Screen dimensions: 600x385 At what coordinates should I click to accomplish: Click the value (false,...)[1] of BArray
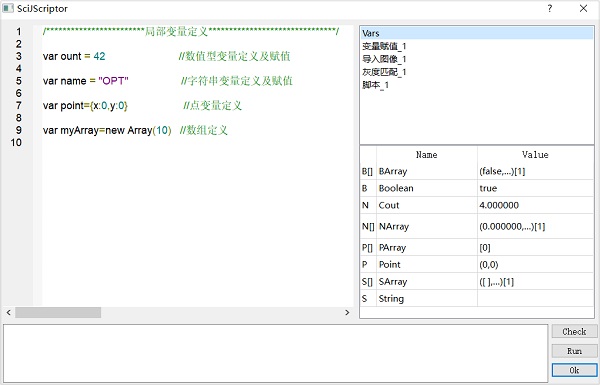502,171
